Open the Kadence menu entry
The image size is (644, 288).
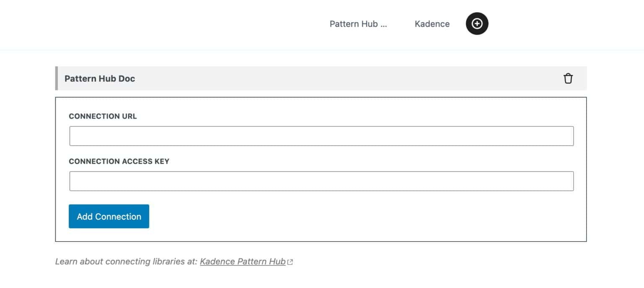point(432,23)
